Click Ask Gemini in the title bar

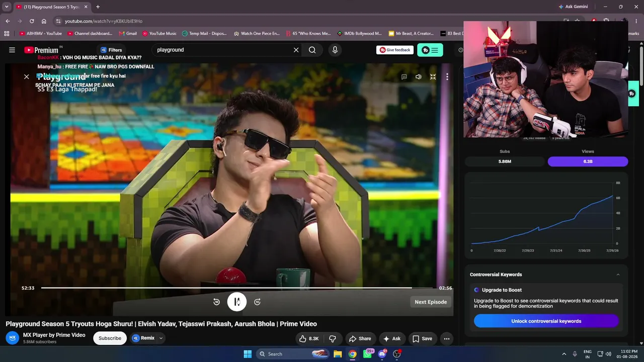coord(573,7)
